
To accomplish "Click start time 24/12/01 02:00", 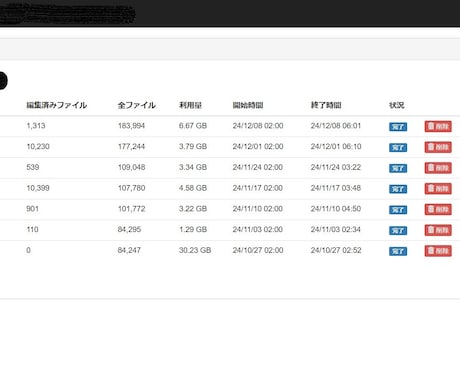I will coord(258,146).
